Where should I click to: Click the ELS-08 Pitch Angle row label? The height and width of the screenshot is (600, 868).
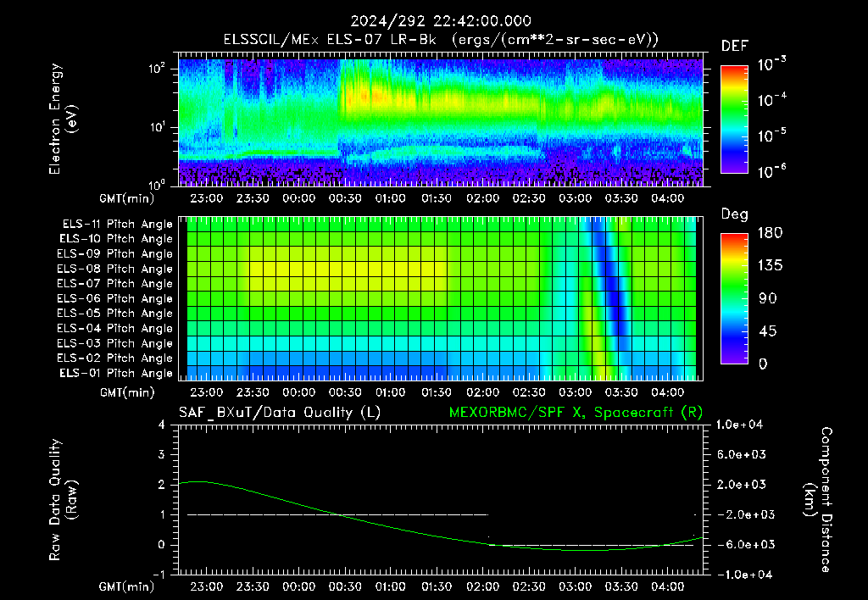[114, 269]
